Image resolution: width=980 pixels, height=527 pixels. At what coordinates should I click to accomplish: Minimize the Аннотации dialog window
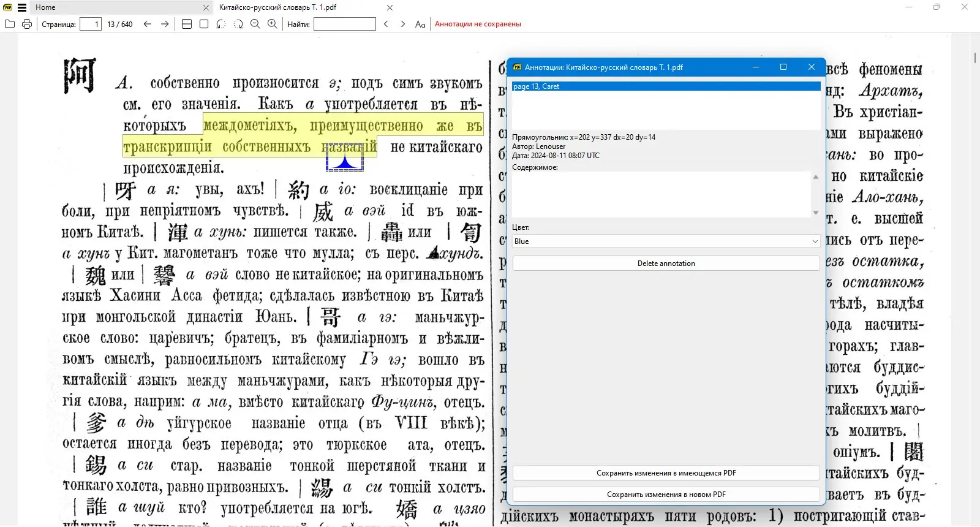756,67
